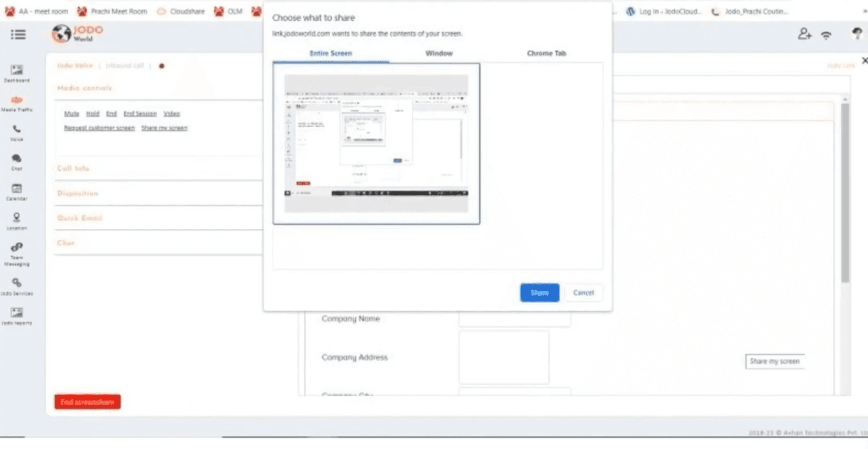The width and height of the screenshot is (868, 449).
Task: Click the right panel vertical scrollbar
Action: coord(845,193)
